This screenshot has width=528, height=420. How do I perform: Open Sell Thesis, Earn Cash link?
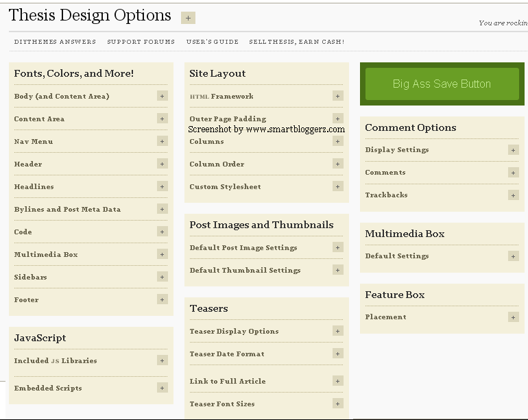297,42
